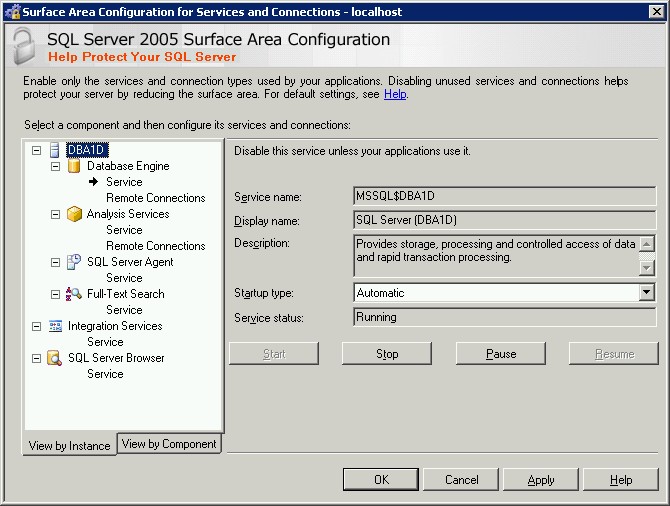Click the SQL Server Agent icon
Viewport: 670px width, 506px height.
point(73,262)
